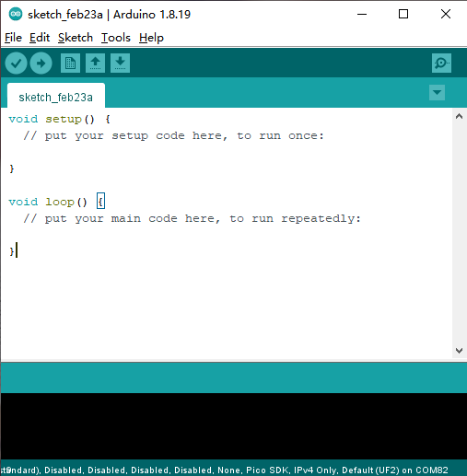Click the editor scrollbar up arrow
Image resolution: width=467 pixels, height=476 pixels.
[459, 116]
